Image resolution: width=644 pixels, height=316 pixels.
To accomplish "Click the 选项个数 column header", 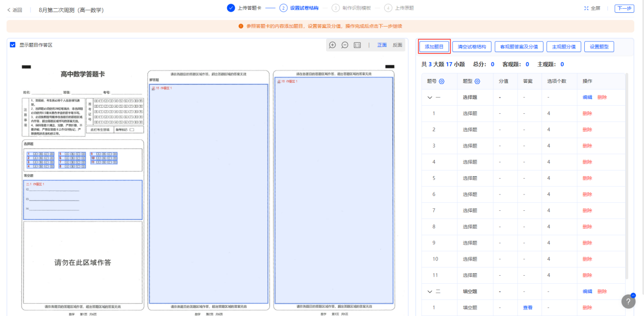I will tap(557, 81).
